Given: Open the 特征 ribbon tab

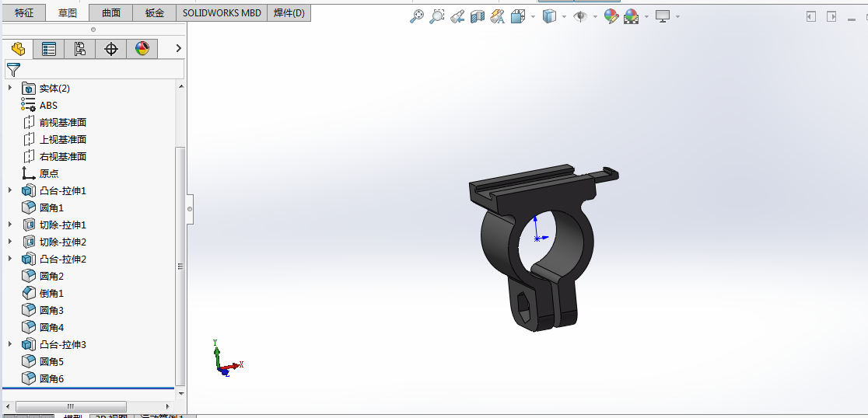Looking at the screenshot, I should coord(24,12).
